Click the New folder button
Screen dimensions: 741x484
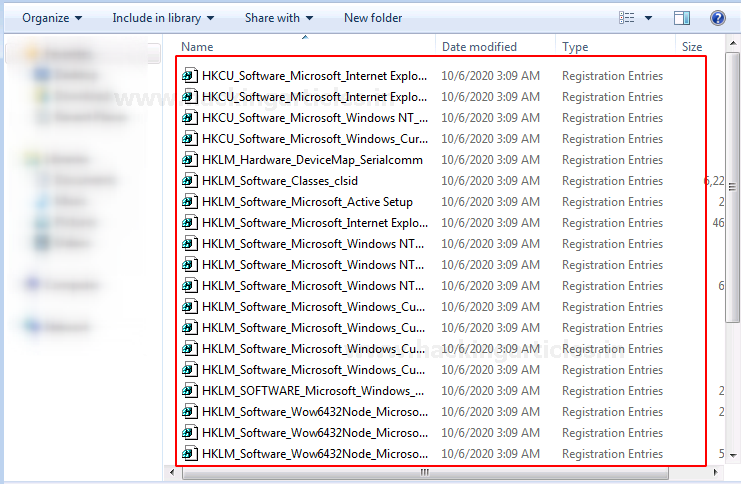pos(373,18)
